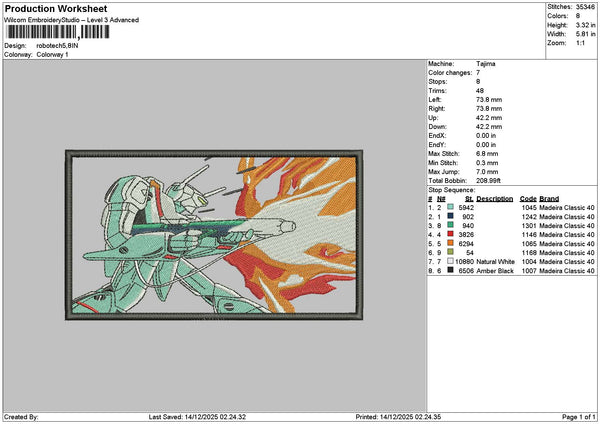Pick the green thread swatch, code 1301
Screen dimensions: 600x424
[451, 225]
